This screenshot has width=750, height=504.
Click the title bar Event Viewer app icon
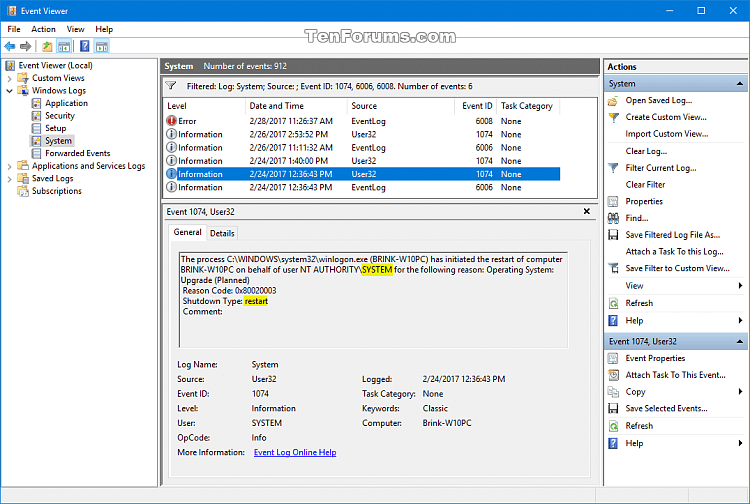[11, 11]
